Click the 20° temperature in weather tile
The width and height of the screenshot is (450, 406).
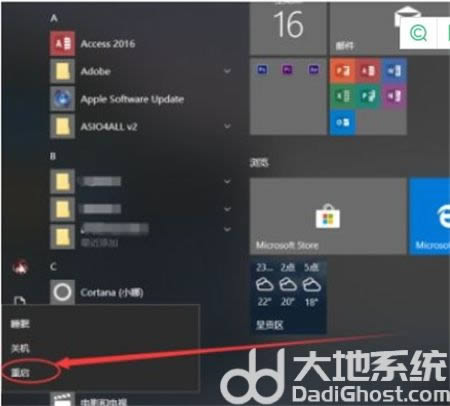coord(287,302)
